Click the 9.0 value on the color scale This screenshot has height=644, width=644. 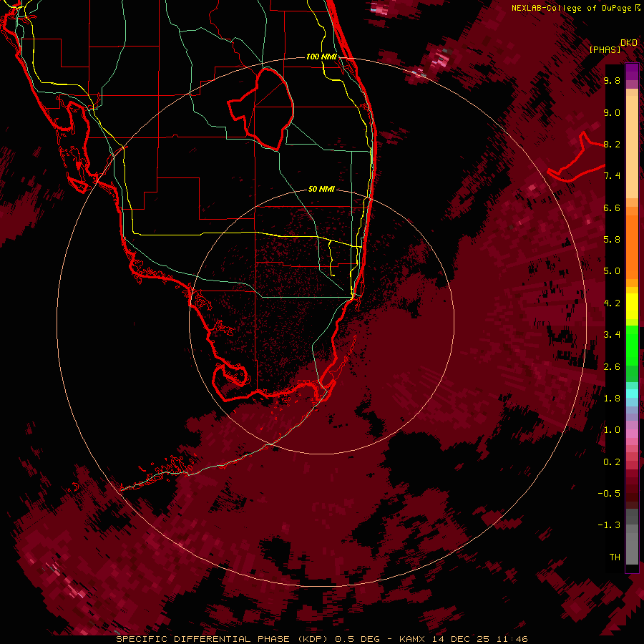(x=612, y=112)
